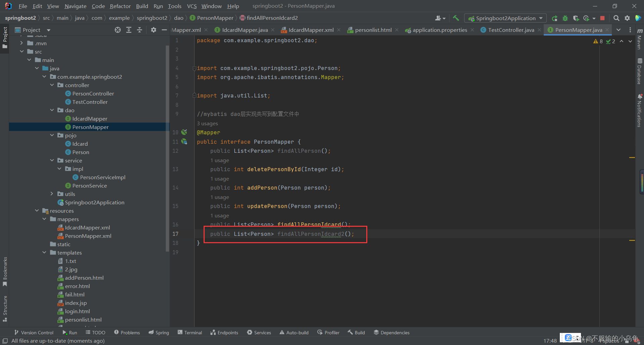This screenshot has width=644, height=345.
Task: Collapse all in Project panel
Action: coord(140,30)
